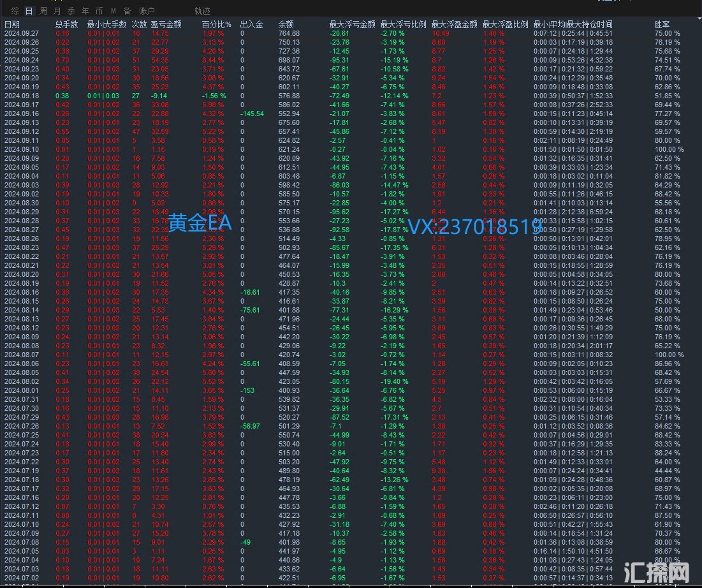Click the 54.35 profit amount
The height and width of the screenshot is (588, 702).
[x=160, y=60]
